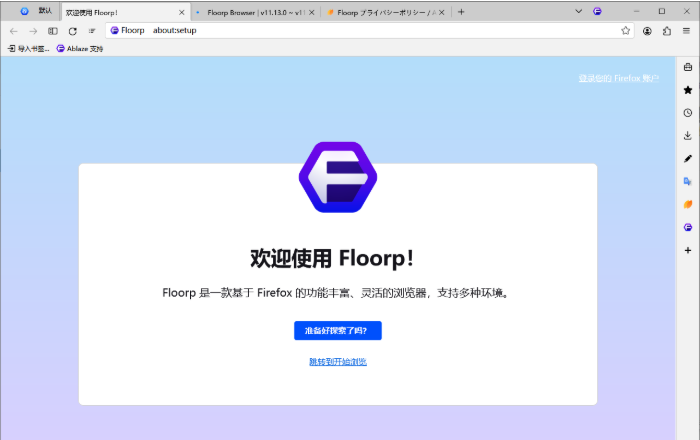Image resolution: width=700 pixels, height=440 pixels.
Task: Switch to Floorp プライバシーポリシー tab
Action: tap(386, 12)
